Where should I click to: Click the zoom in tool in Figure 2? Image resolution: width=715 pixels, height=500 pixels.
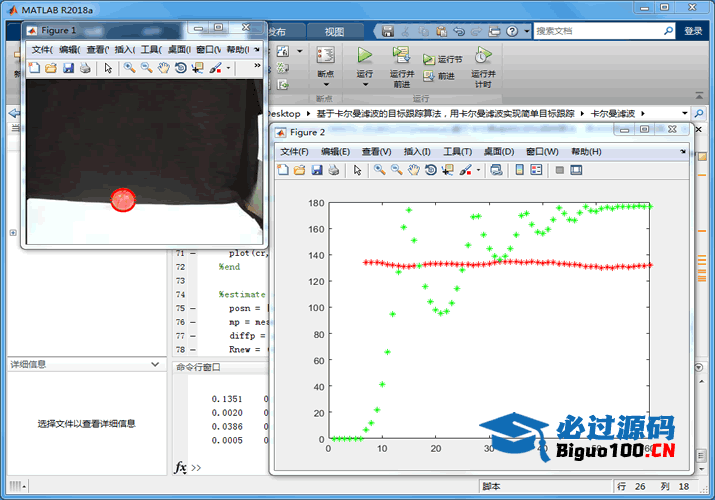380,171
